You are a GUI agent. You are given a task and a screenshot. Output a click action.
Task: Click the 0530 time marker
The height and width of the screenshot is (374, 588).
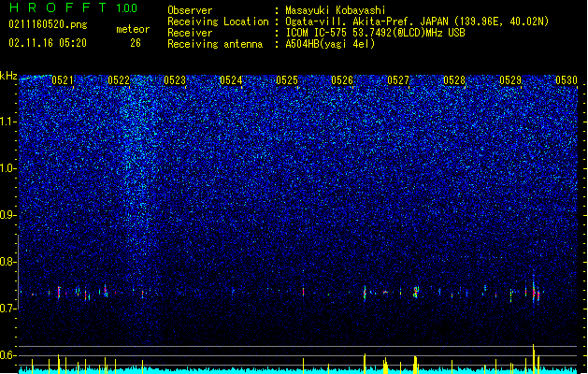coord(566,80)
